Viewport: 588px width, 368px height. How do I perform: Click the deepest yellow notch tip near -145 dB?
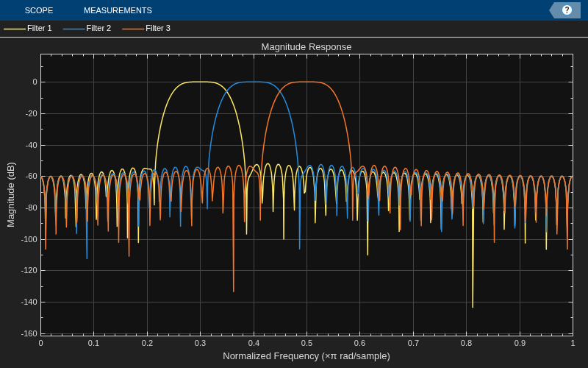473,307
